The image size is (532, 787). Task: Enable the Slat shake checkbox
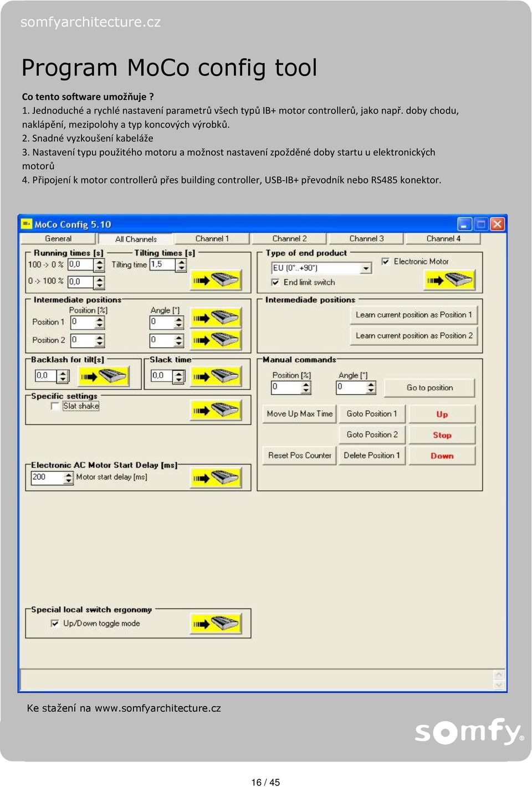[55, 406]
